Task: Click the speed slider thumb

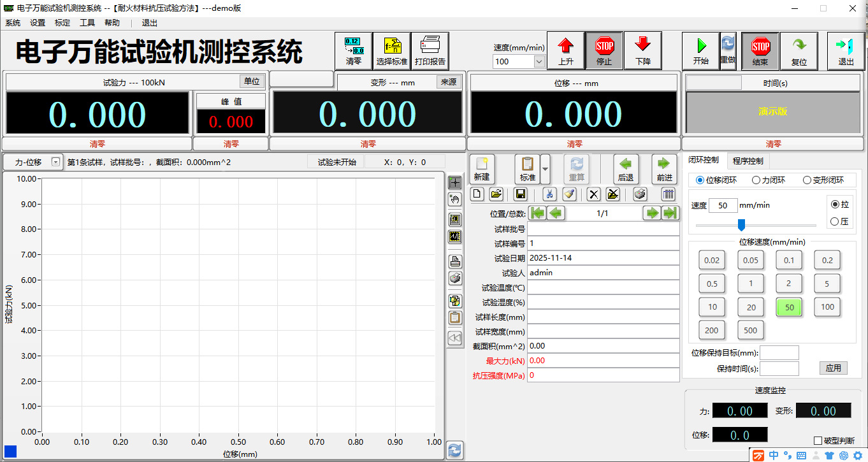Action: 741,225
